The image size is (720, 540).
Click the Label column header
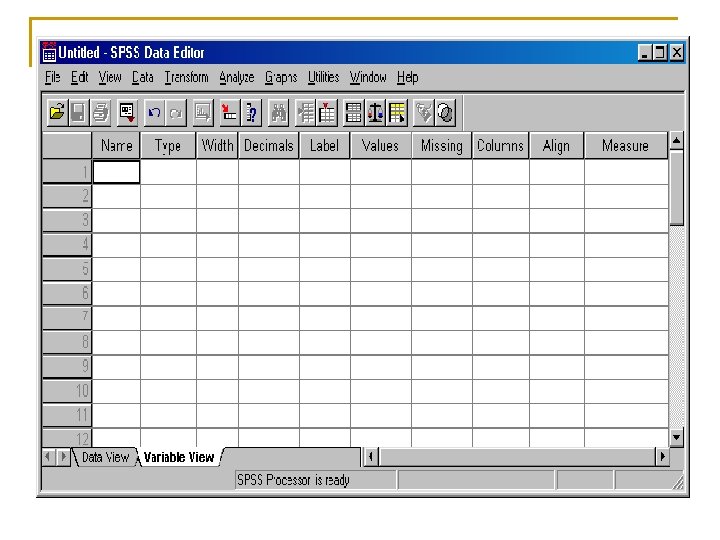325,146
